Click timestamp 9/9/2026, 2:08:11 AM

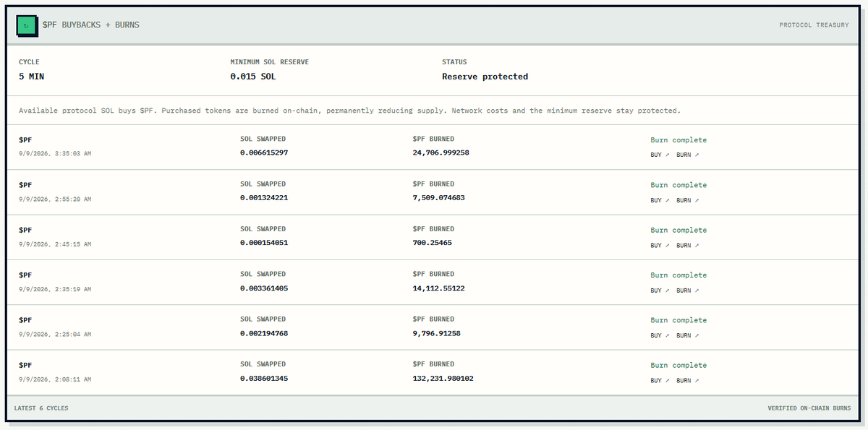pyautogui.click(x=55, y=379)
